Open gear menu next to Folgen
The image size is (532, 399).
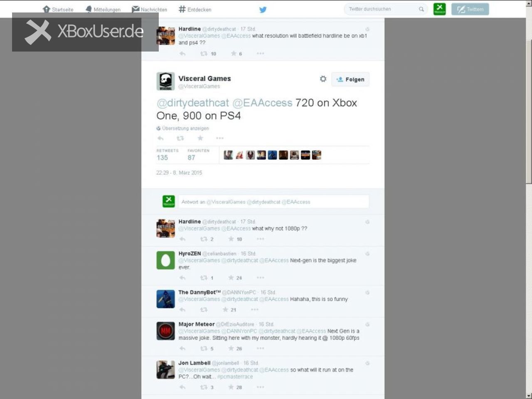(x=323, y=79)
